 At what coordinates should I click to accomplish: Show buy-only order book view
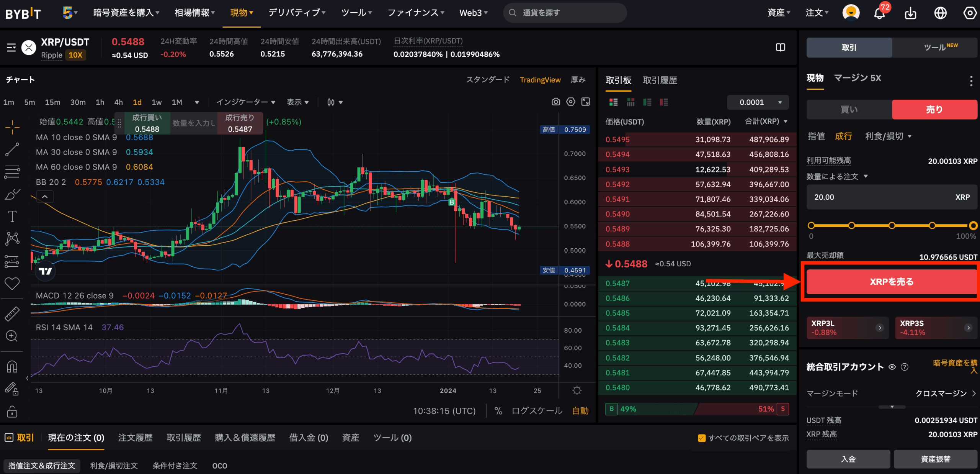tap(647, 102)
